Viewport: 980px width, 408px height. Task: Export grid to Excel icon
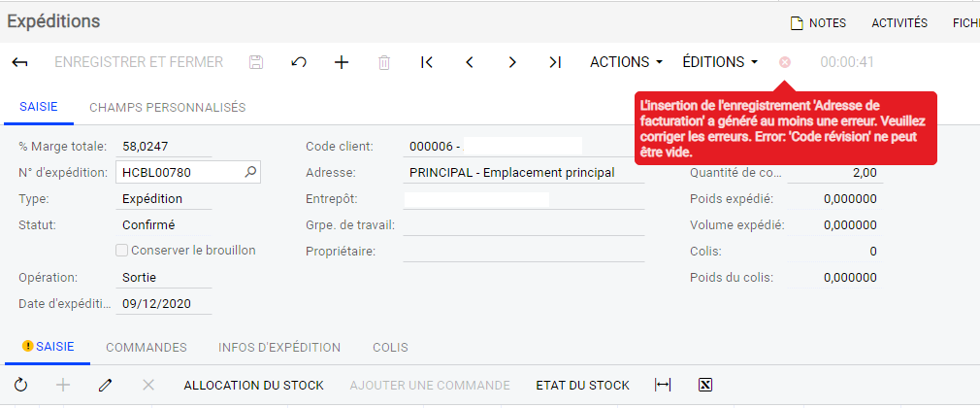(x=705, y=385)
